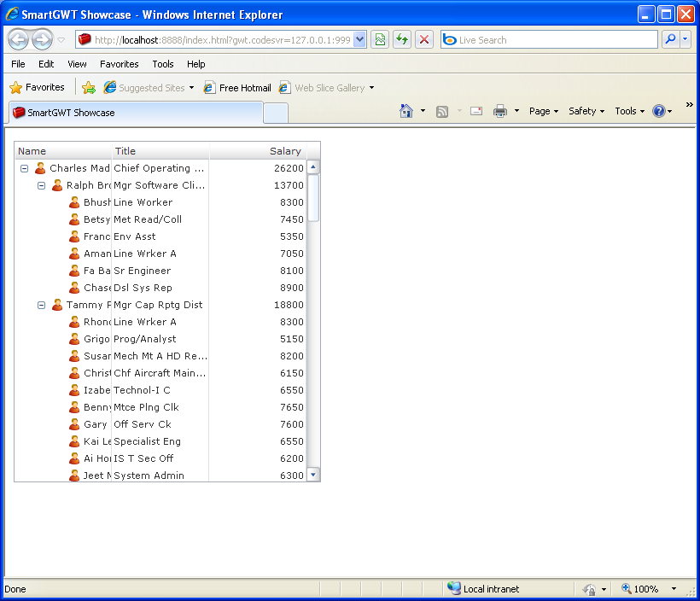Click person icon in Line Worker row
700x601 pixels.
(x=74, y=202)
